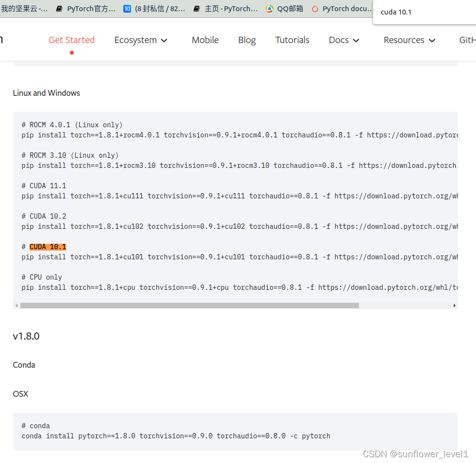Open the PyTorch官方 bookmark
This screenshot has height=463, width=476.
click(86, 9)
